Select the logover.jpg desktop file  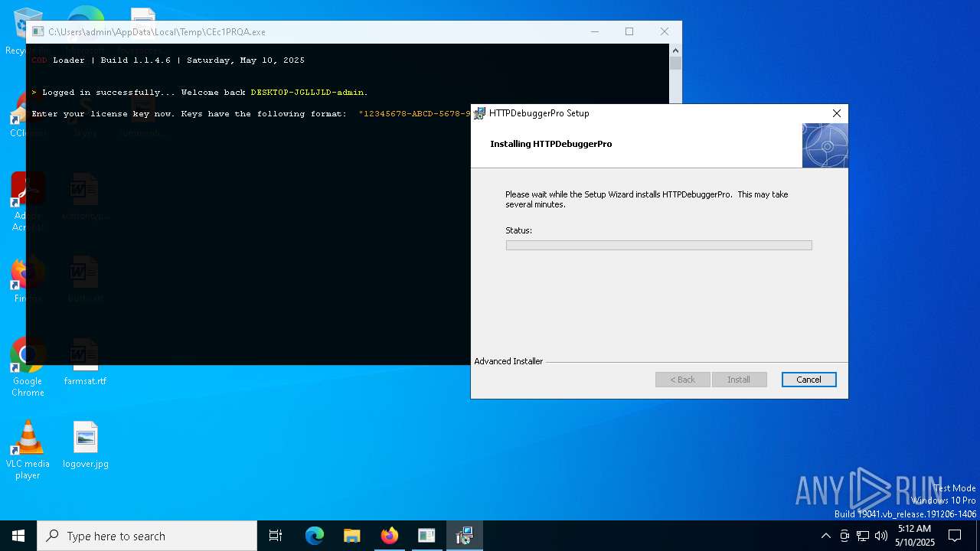pyautogui.click(x=86, y=445)
